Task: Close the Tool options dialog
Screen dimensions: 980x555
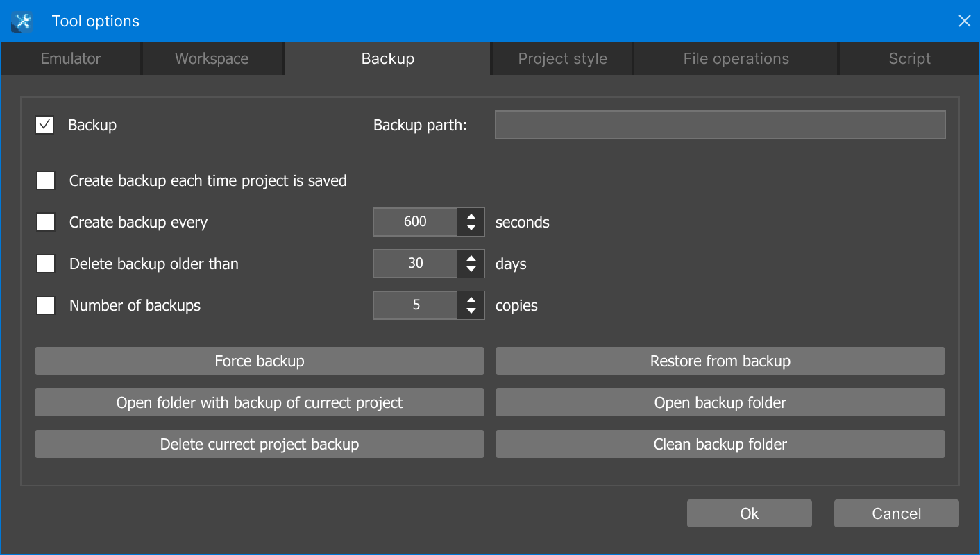Action: (x=964, y=22)
